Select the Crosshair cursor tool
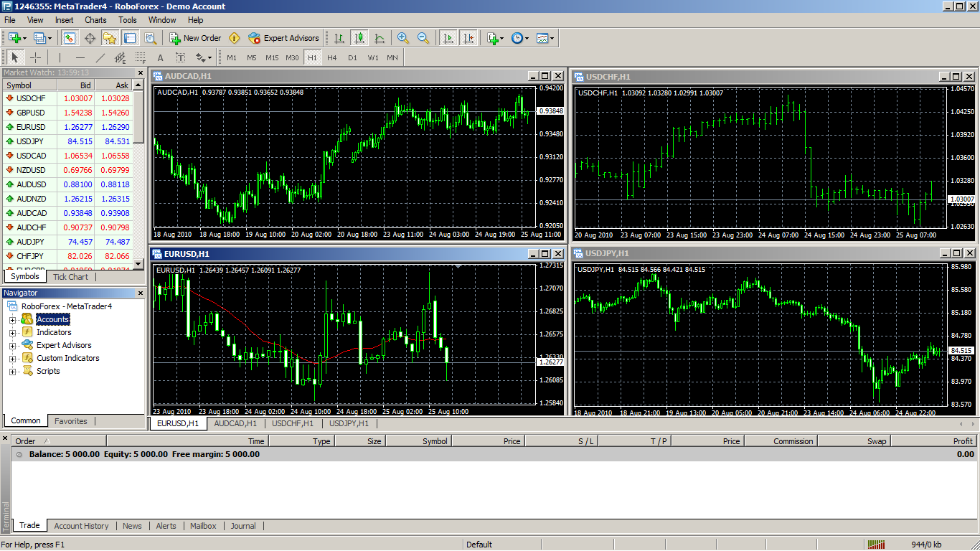This screenshot has height=551, width=980. pos(35,57)
